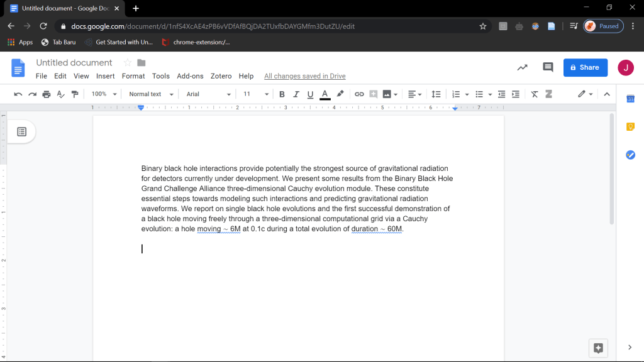Toggle underline formatting
This screenshot has width=644, height=362.
(309, 94)
